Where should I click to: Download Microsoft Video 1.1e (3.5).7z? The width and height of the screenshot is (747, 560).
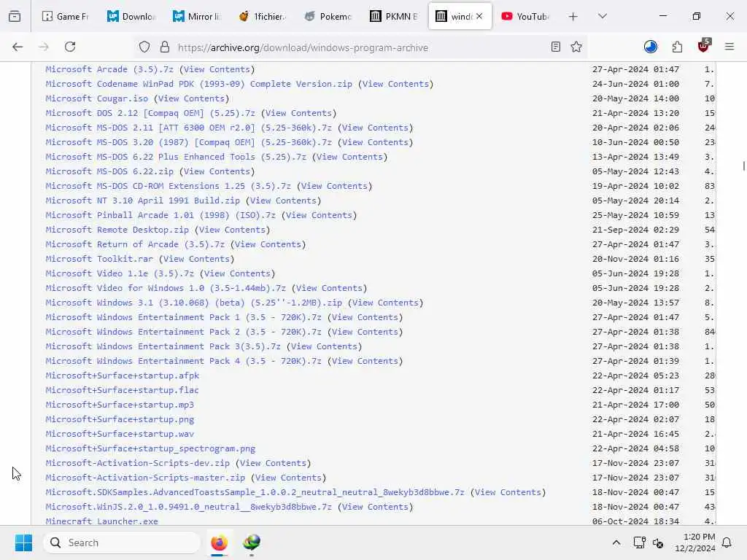[x=120, y=274]
